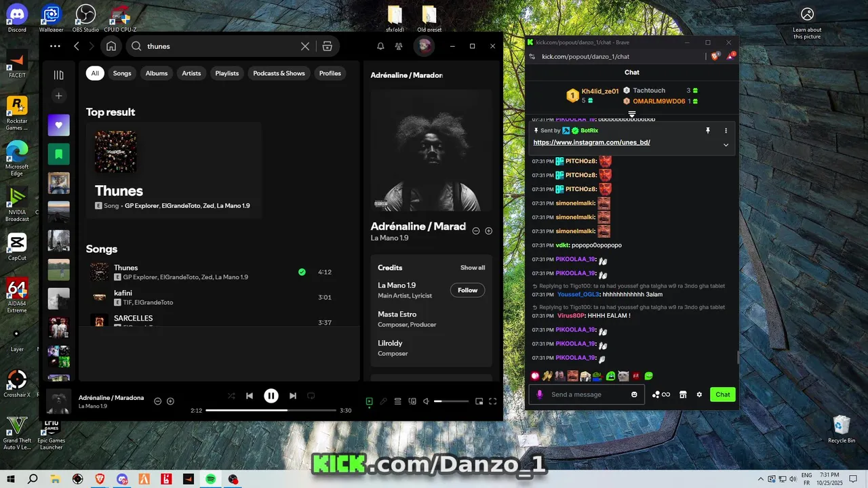Click plus icon beside track name in player bar
Image resolution: width=868 pixels, height=488 pixels.
pyautogui.click(x=170, y=401)
